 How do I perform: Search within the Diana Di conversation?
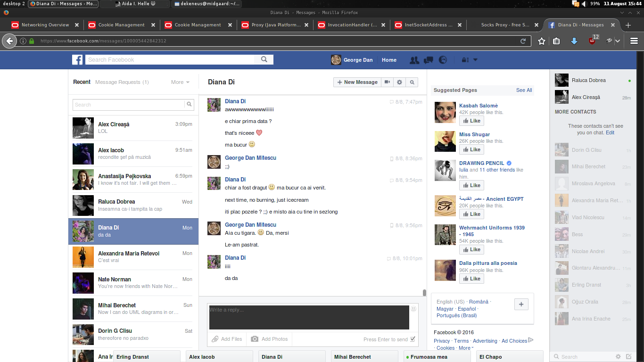pyautogui.click(x=412, y=82)
